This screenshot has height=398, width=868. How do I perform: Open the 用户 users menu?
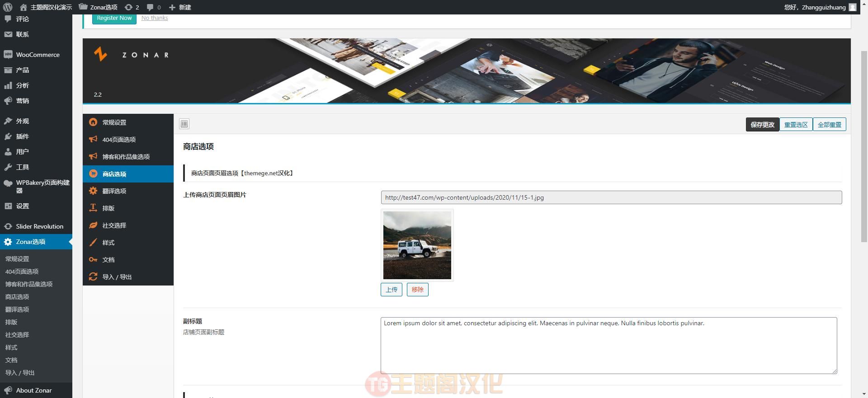tap(36, 152)
